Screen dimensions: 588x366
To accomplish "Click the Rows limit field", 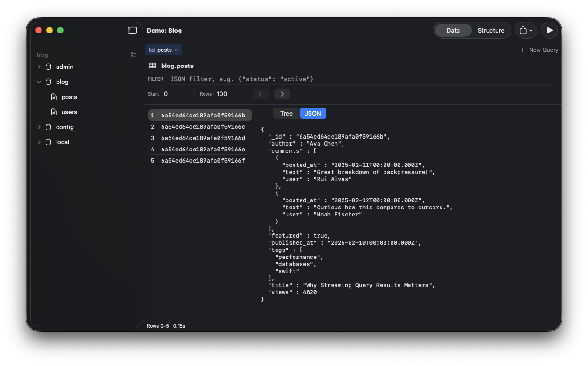I will coord(230,94).
